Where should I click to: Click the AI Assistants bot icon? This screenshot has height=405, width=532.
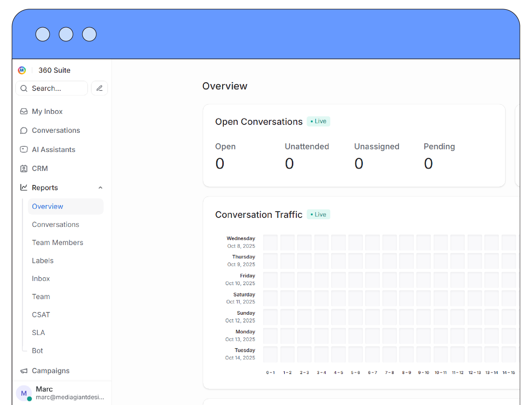point(24,149)
